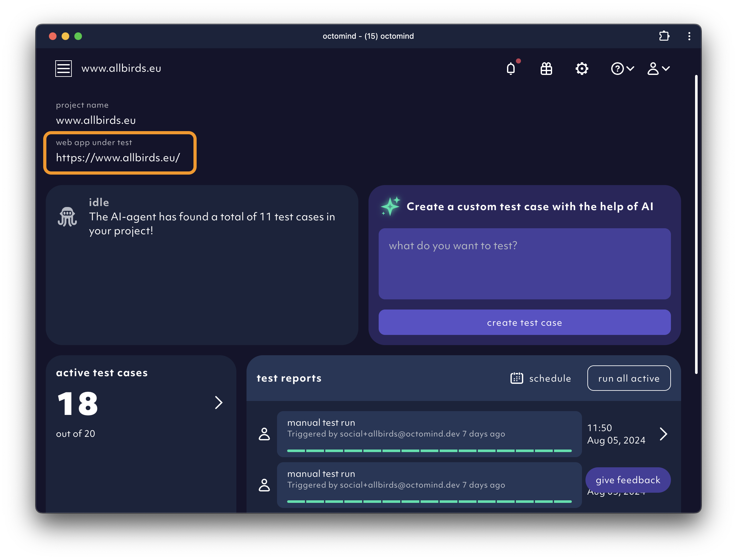This screenshot has width=737, height=560.
Task: Click the 'out of 20' text
Action: (75, 434)
